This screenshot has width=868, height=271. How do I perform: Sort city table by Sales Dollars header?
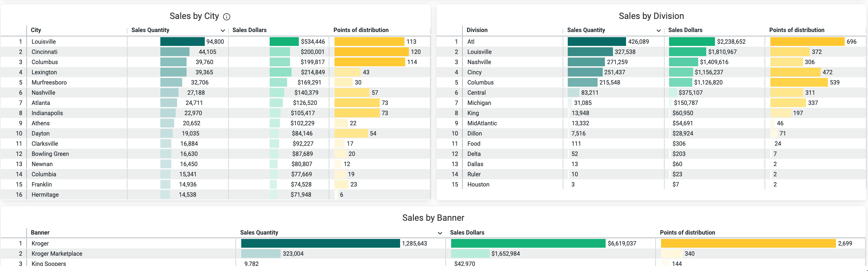[x=249, y=30]
